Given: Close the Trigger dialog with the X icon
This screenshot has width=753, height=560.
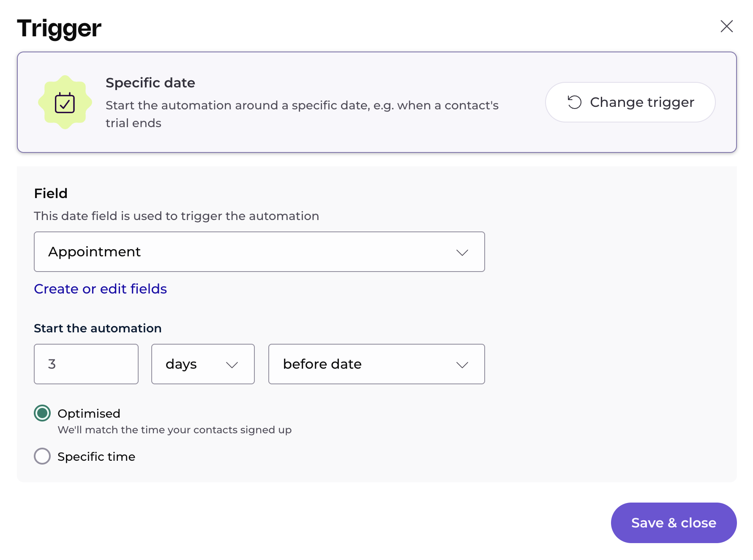Looking at the screenshot, I should pyautogui.click(x=726, y=26).
